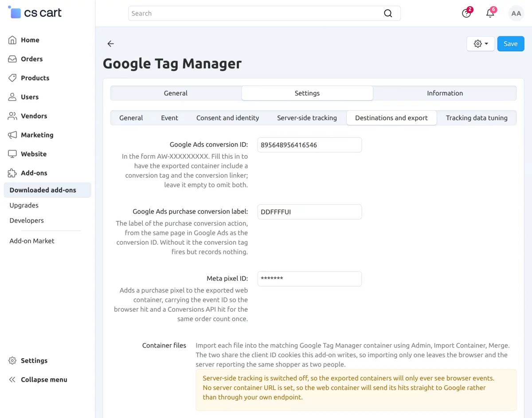The width and height of the screenshot is (532, 418).
Task: Click the Products tag icon
Action: pyautogui.click(x=13, y=78)
